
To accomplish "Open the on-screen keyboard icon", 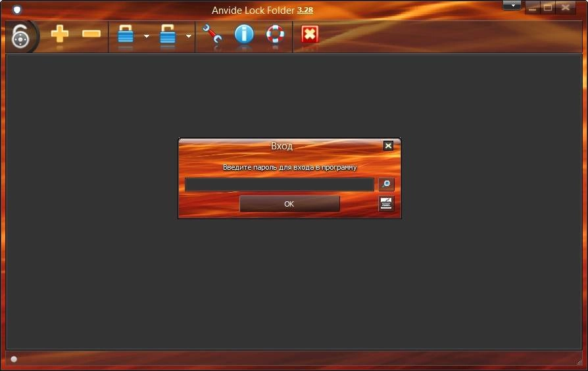I will pyautogui.click(x=386, y=204).
